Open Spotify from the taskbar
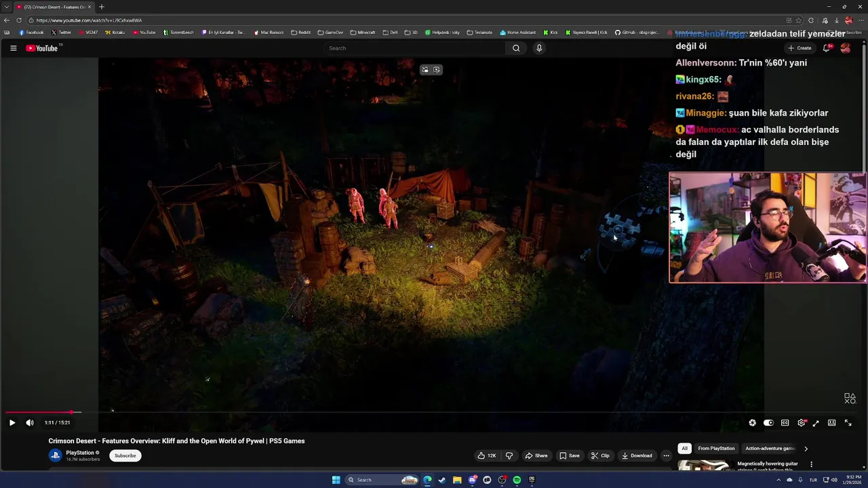The height and width of the screenshot is (488, 868). pyautogui.click(x=517, y=480)
